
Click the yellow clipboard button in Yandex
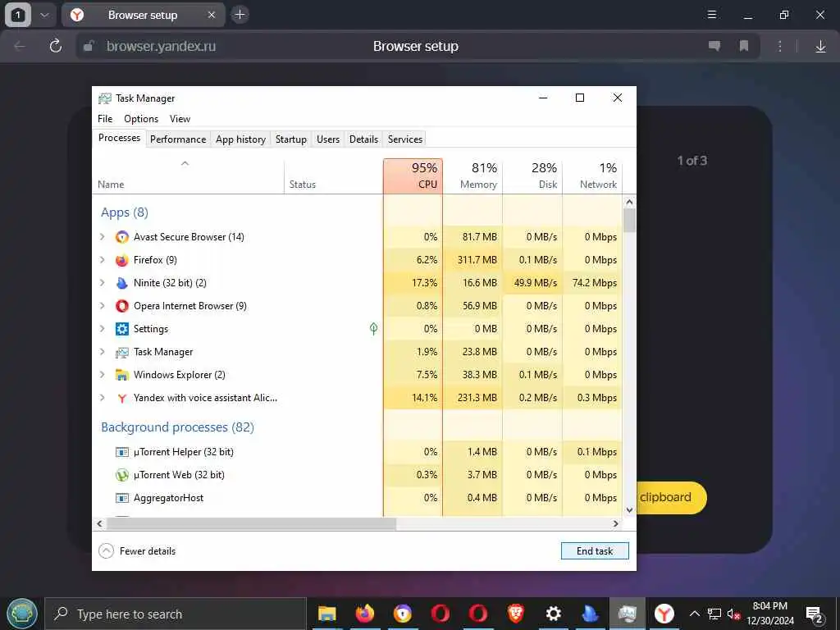pyautogui.click(x=671, y=498)
